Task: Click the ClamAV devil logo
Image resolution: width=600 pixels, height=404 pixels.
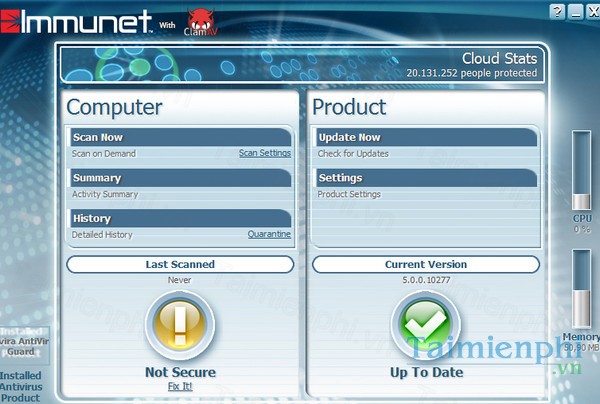Action: point(201,22)
